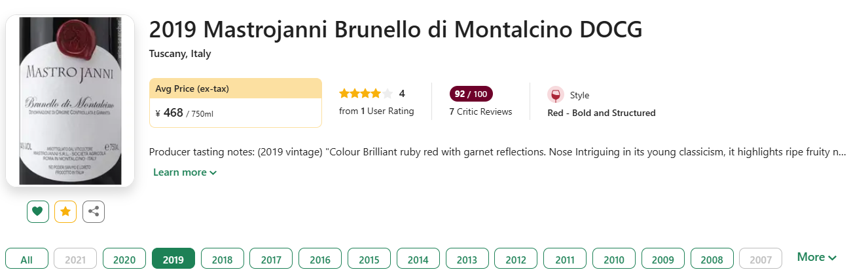Viewport: 868px width, 274px height.
Task: Open the 7 Critic Reviews link
Action: (x=480, y=112)
